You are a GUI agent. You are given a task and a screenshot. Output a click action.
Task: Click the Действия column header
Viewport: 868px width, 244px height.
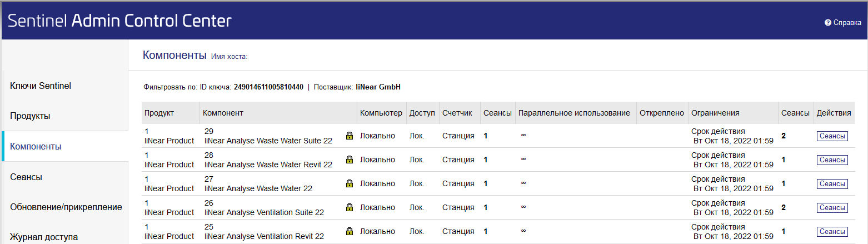[834, 113]
